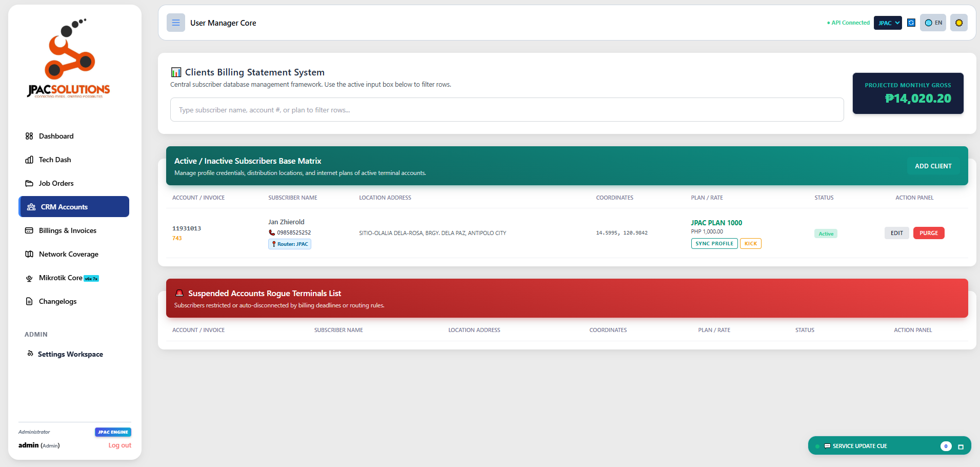
Task: Click the Router: JPAC badge
Action: (290, 244)
